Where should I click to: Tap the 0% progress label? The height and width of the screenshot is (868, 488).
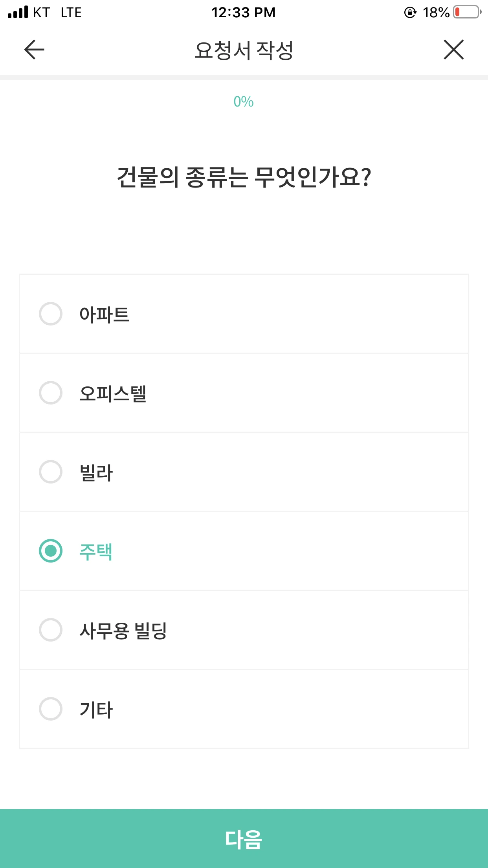click(244, 102)
